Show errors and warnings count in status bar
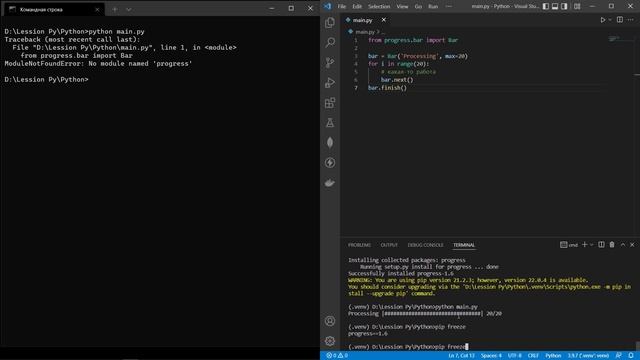The width and height of the screenshot is (640, 360). [x=337, y=356]
